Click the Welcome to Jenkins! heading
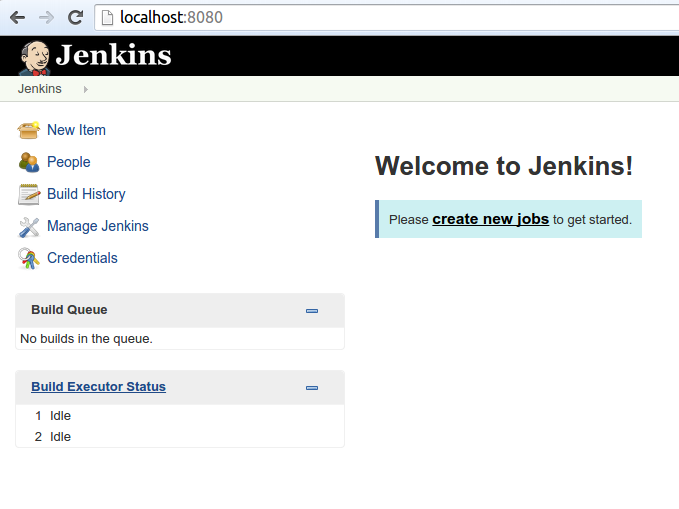The height and width of the screenshot is (509, 679). click(x=504, y=166)
